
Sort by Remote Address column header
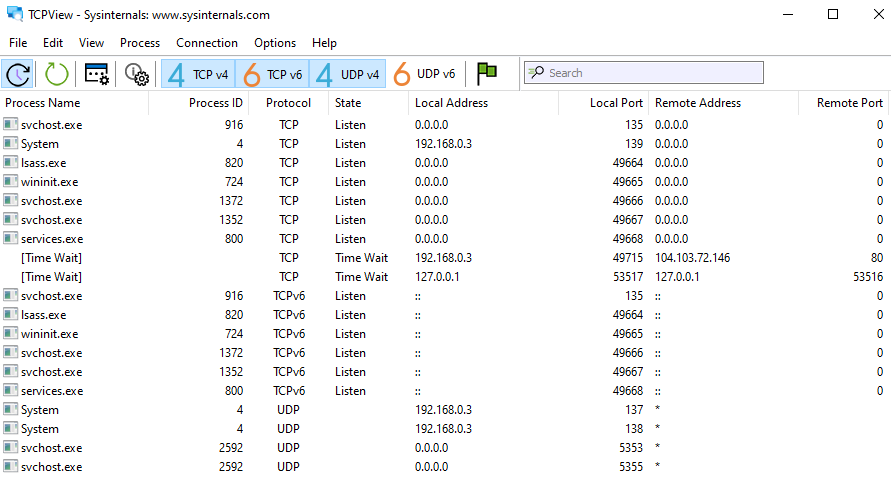(x=723, y=103)
